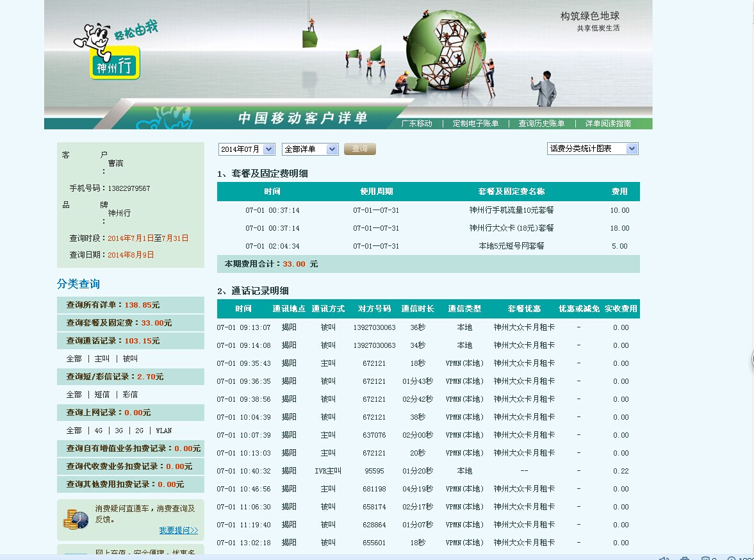The width and height of the screenshot is (754, 560).
Task: Filter internet records by 2G
Action: 140,431
